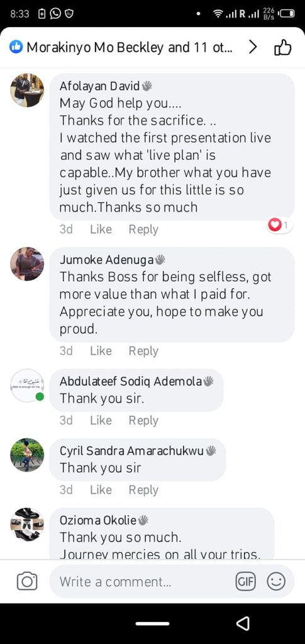Like Abdulateef Sodiq Ademola's comment
305x644 pixels.
point(101,420)
